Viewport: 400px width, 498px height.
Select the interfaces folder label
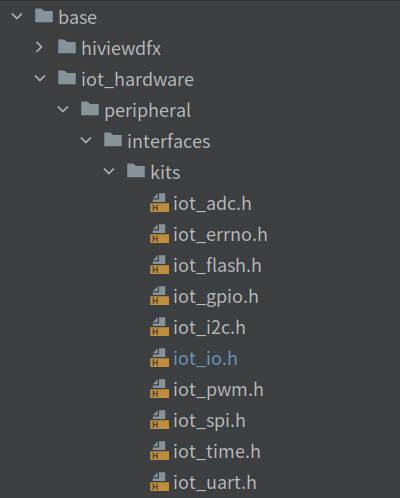[x=169, y=141]
